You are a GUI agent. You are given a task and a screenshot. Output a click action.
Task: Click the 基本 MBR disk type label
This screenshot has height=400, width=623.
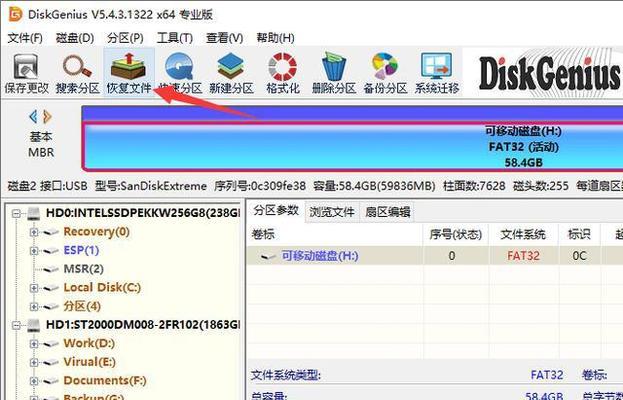(41, 145)
